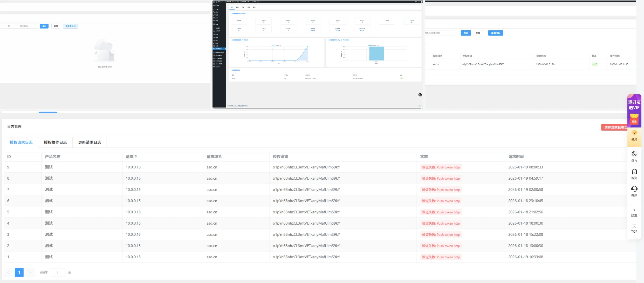644x283 pixels.
Task: Click TOP scroll-to-top arrow icon
Action: pyautogui.click(x=634, y=227)
